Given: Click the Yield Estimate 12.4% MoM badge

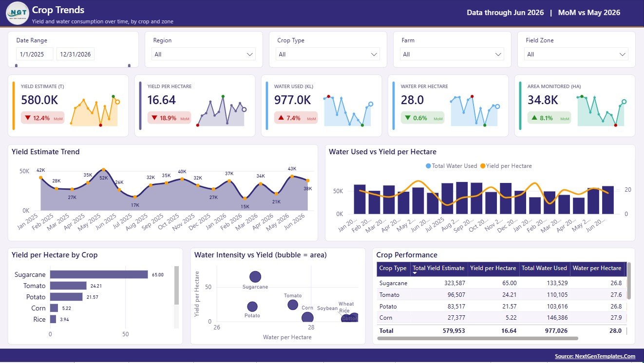Looking at the screenshot, I should 43,118.
